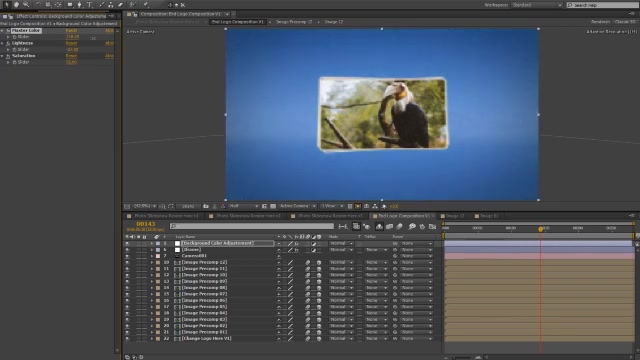Toggle visibility of Image Precomp 12 layer
Screen dimensions: 640x360
(127, 262)
